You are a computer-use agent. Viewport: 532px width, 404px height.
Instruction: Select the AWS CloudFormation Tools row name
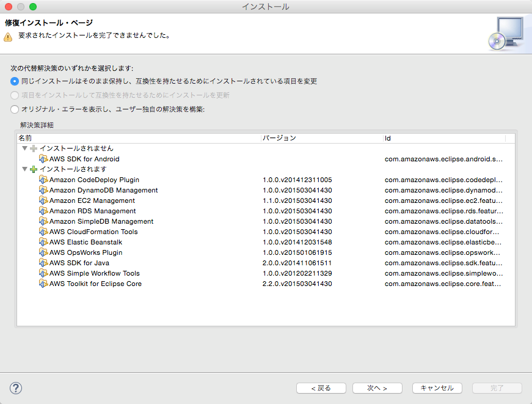(93, 232)
